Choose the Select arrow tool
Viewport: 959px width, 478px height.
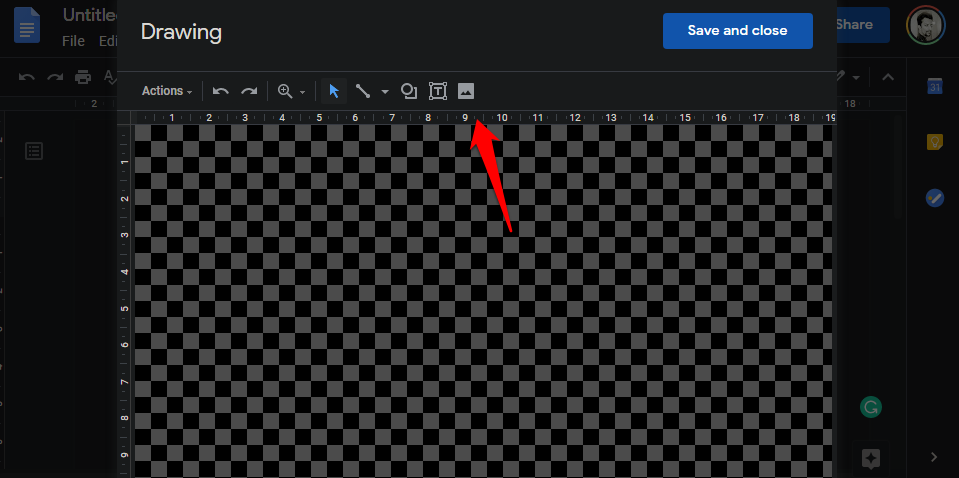[334, 91]
